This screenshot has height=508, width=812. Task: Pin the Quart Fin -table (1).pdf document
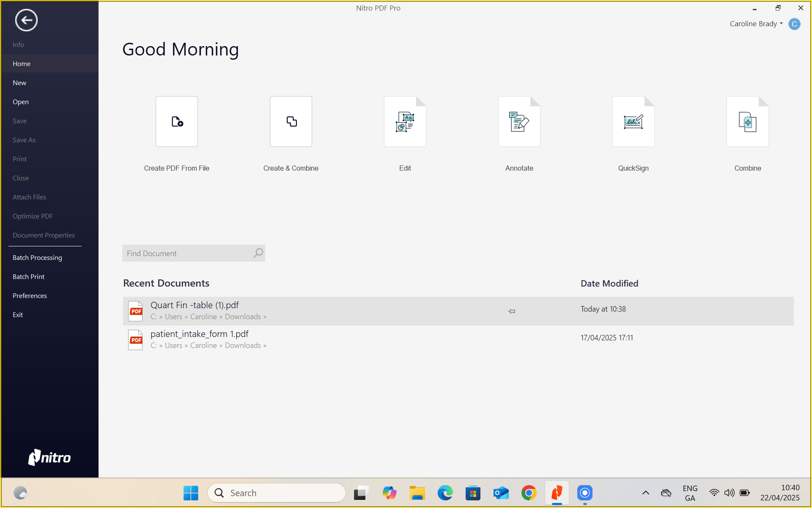[512, 311]
